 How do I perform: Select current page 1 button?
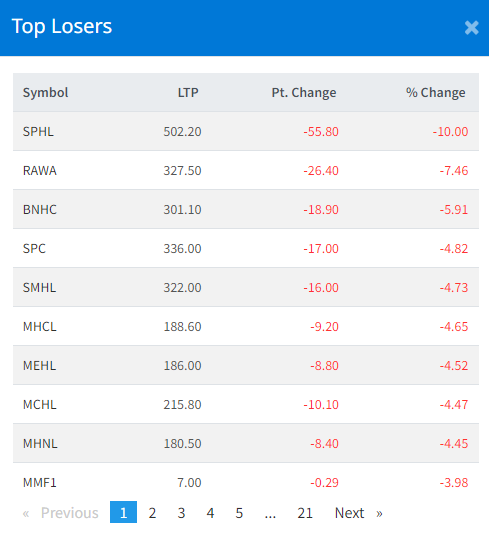tap(123, 512)
